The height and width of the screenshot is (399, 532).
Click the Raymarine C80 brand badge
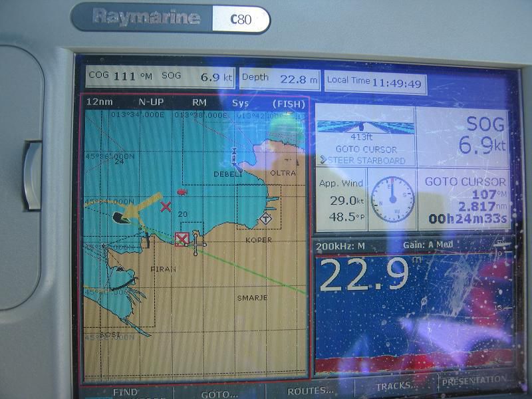171,19
